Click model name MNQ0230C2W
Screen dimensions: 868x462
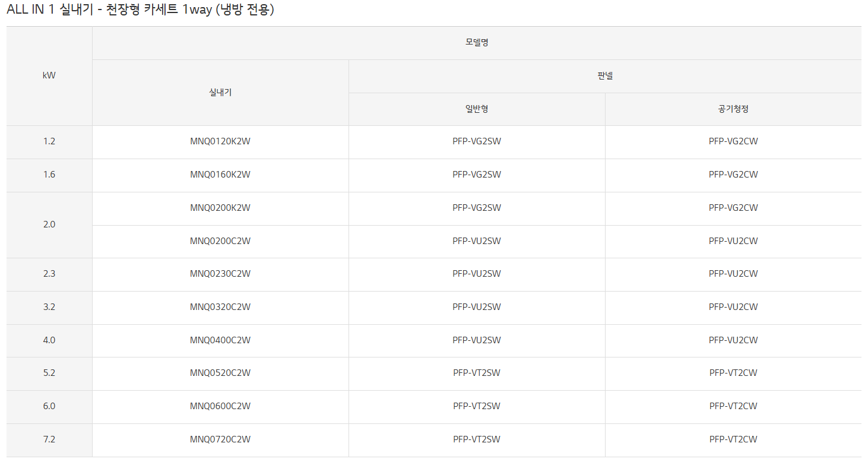pyautogui.click(x=220, y=274)
